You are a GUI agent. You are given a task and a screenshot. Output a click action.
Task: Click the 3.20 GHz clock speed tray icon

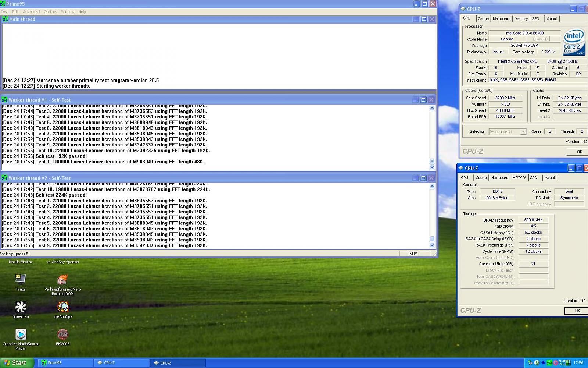[x=562, y=363]
